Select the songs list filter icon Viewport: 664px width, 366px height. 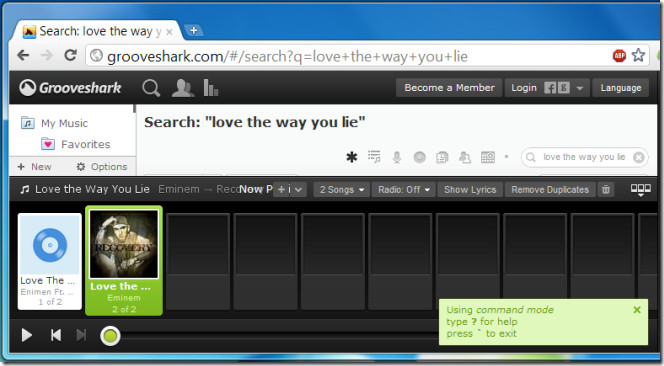click(374, 157)
